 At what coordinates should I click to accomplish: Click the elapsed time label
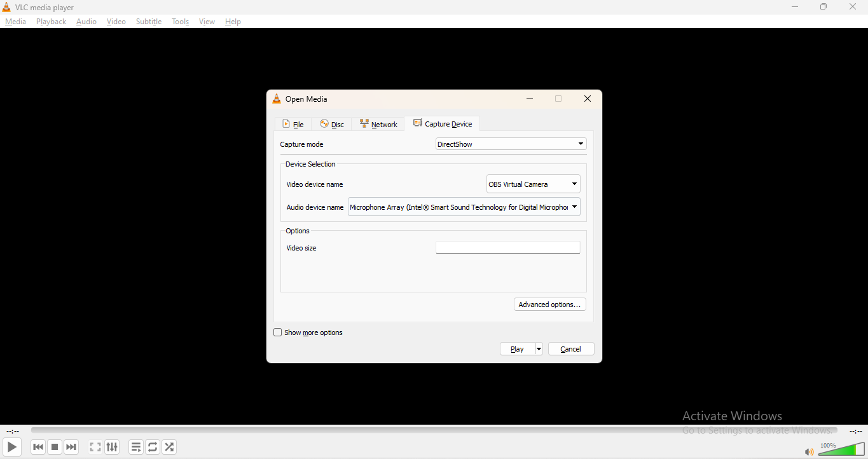pos(13,432)
